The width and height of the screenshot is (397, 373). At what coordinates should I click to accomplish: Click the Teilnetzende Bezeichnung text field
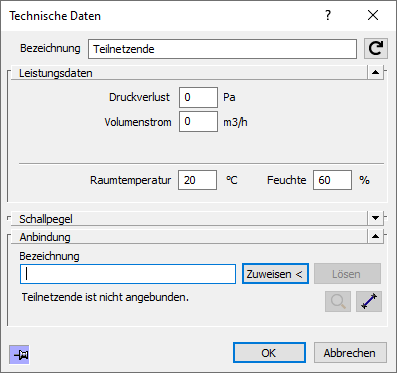coord(222,49)
